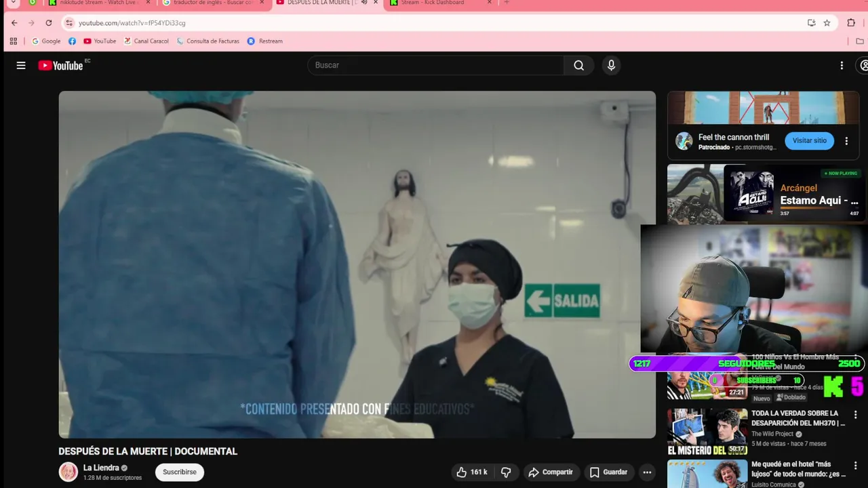
Task: View site information in address bar
Action: tap(68, 22)
